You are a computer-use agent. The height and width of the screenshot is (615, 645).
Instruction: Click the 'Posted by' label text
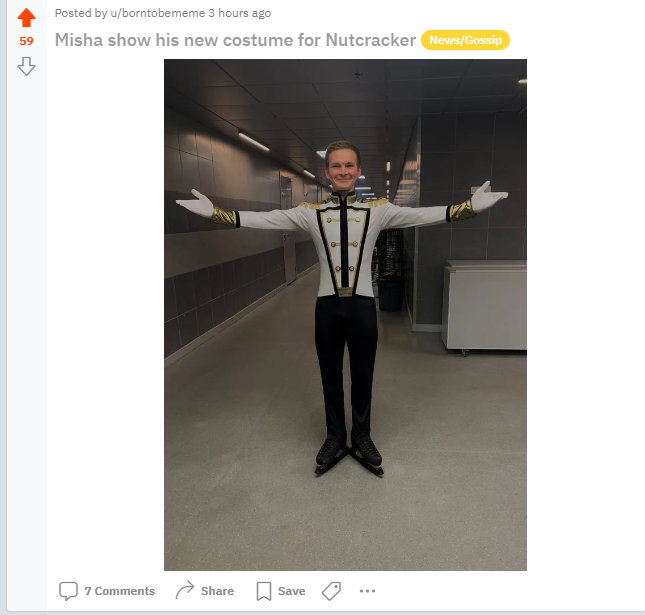pyautogui.click(x=81, y=13)
